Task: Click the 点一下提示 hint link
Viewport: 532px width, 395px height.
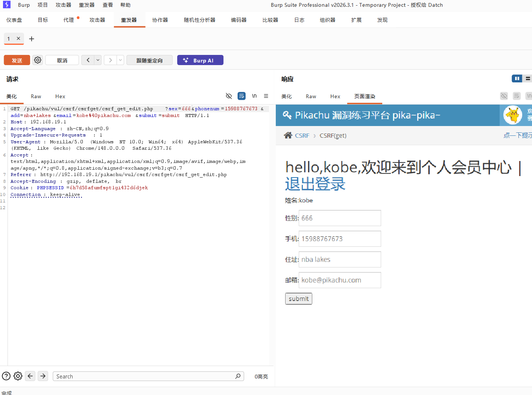Action: [x=518, y=135]
